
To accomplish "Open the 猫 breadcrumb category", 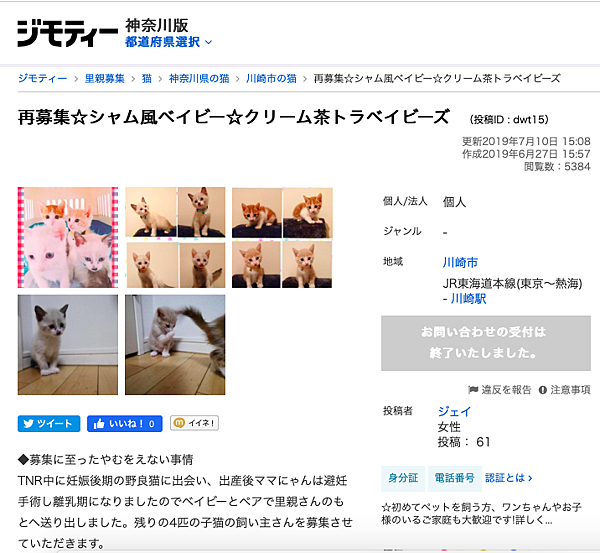I will (x=147, y=78).
